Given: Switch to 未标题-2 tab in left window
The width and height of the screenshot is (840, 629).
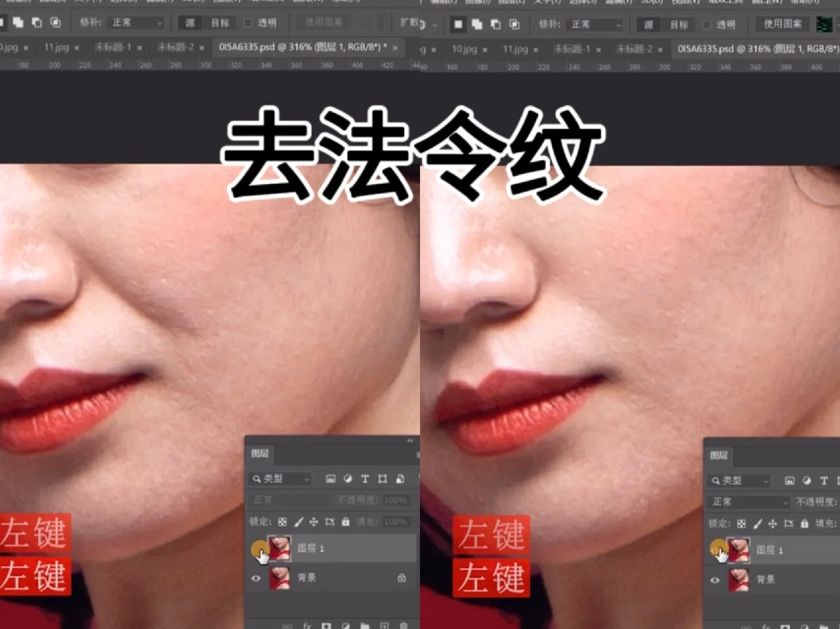Looking at the screenshot, I should click(x=175, y=47).
